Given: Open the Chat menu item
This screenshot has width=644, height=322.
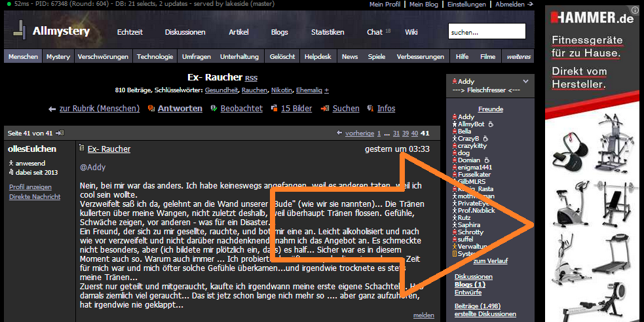Looking at the screenshot, I should 375,32.
